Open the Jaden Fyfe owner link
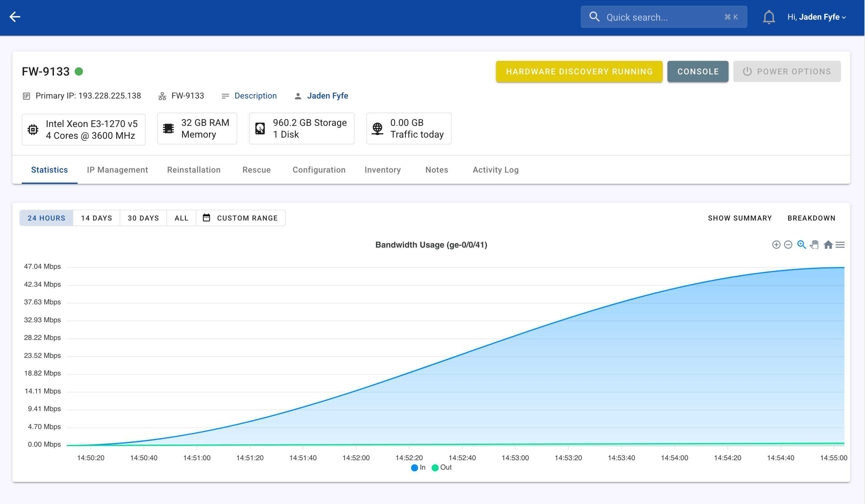This screenshot has width=865, height=504. pyautogui.click(x=328, y=96)
